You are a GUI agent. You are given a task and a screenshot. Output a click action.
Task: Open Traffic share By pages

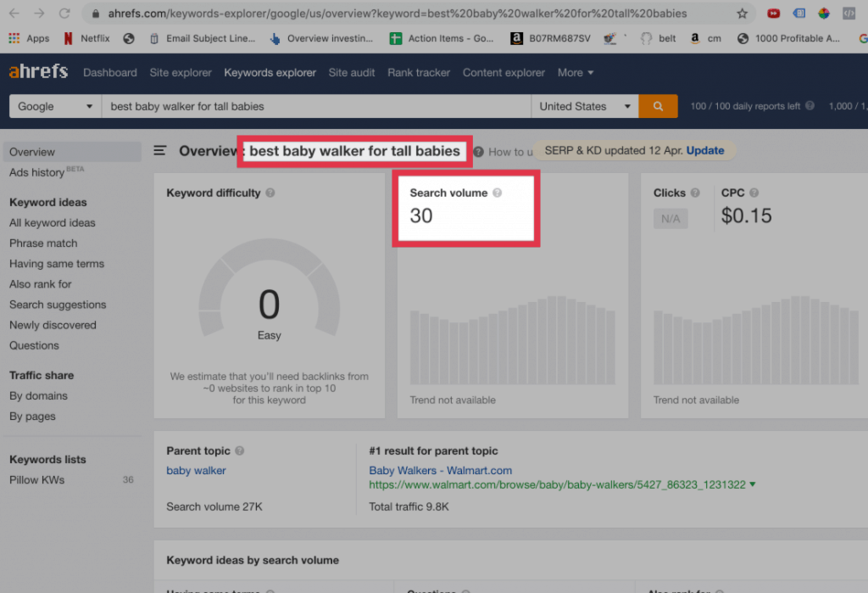click(32, 417)
